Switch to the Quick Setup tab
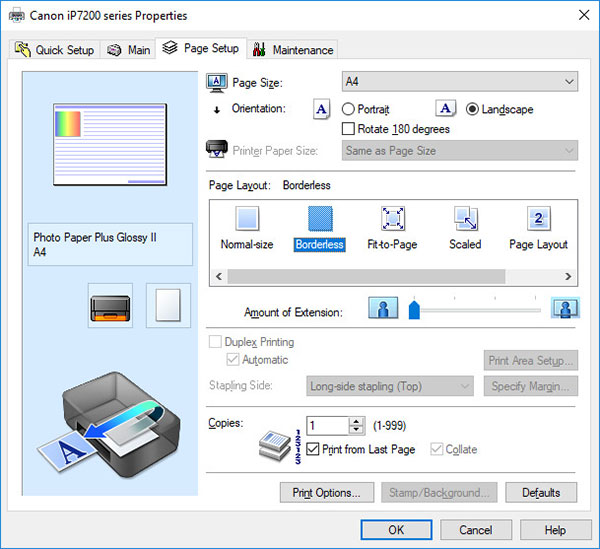This screenshot has width=600, height=549. (x=54, y=50)
